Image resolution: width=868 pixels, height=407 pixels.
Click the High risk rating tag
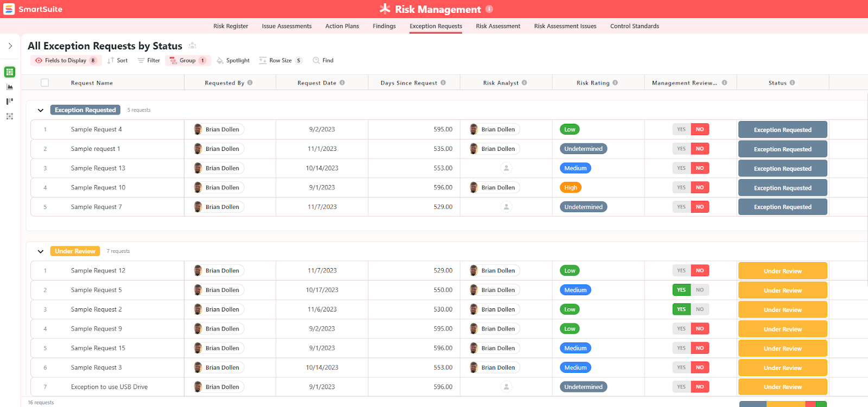click(x=570, y=188)
